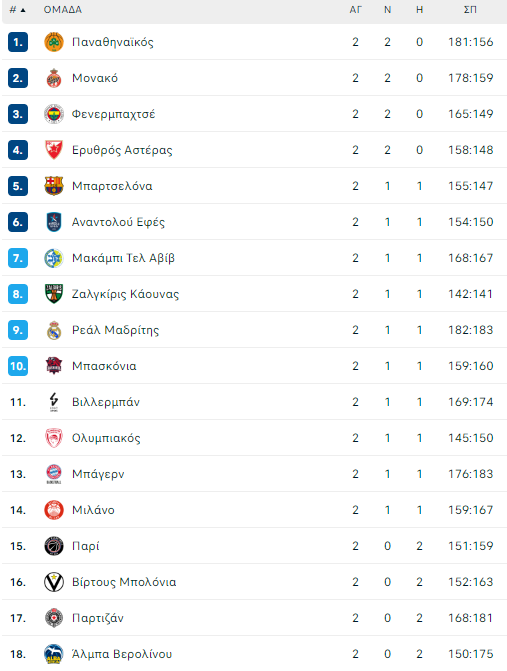507x671 pixels.
Task: Click the blue rank 1 badge
Action: pyautogui.click(x=18, y=42)
